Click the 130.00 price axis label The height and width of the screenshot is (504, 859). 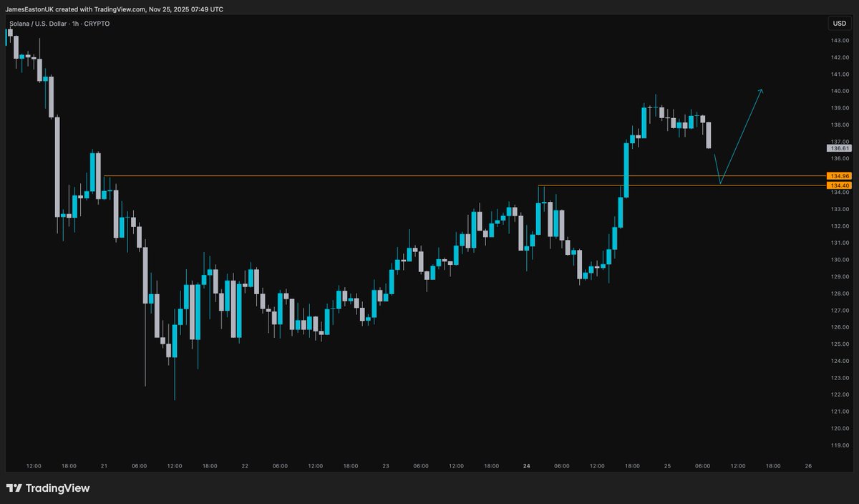[839, 260]
